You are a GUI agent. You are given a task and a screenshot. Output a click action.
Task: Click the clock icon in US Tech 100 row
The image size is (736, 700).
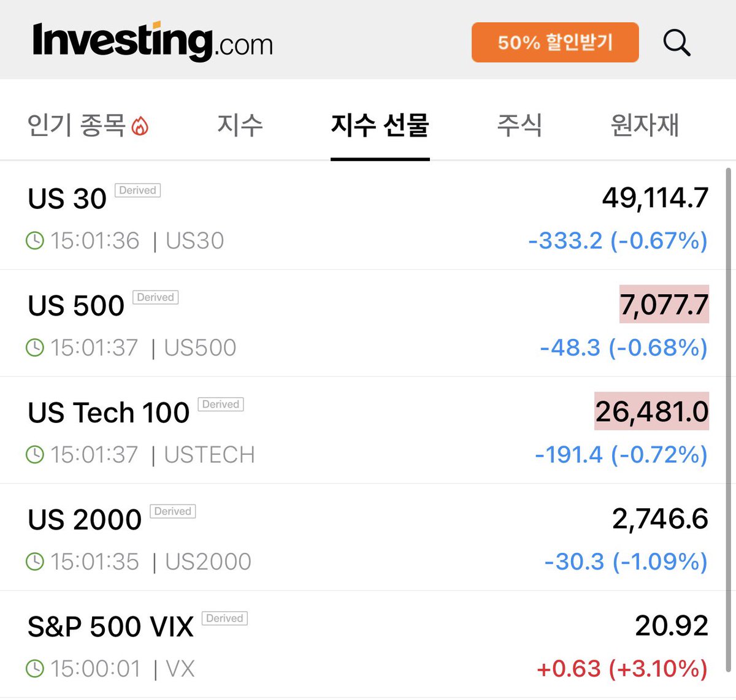[35, 455]
